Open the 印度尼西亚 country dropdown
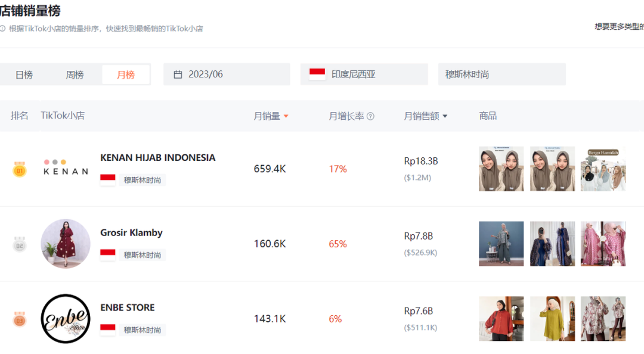This screenshot has height=354, width=644. (x=364, y=74)
